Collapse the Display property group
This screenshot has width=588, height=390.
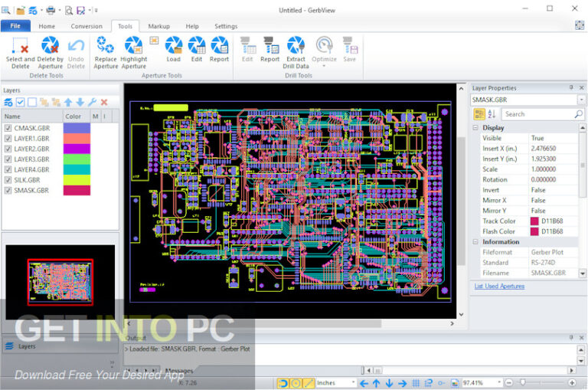475,128
